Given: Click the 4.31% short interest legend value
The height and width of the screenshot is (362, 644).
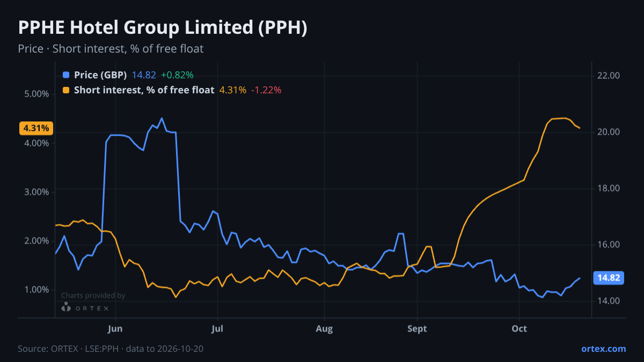Looking at the screenshot, I should 233,90.
